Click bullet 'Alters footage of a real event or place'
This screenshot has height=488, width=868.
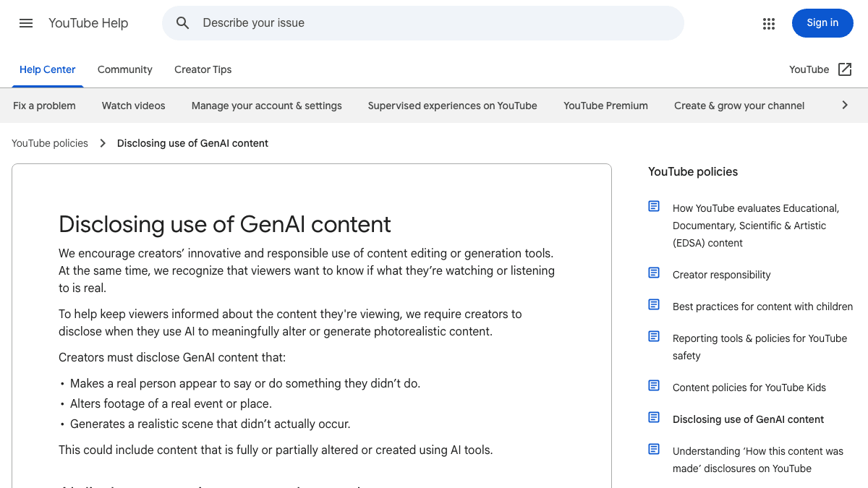tap(171, 403)
